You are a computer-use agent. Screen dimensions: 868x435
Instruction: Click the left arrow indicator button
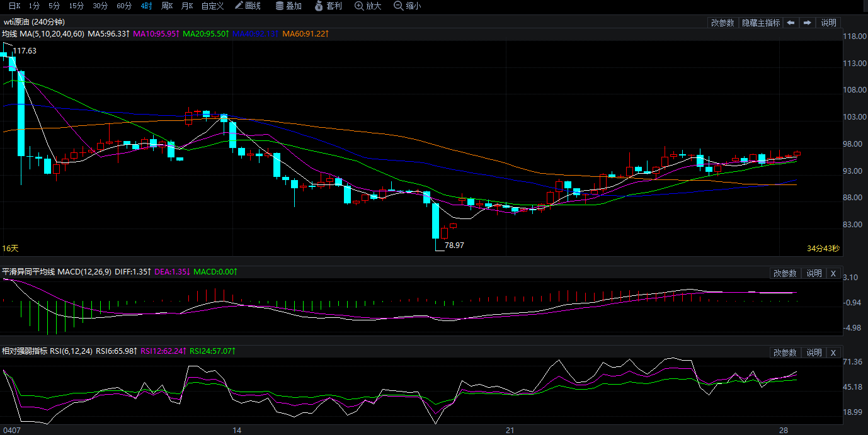click(791, 23)
